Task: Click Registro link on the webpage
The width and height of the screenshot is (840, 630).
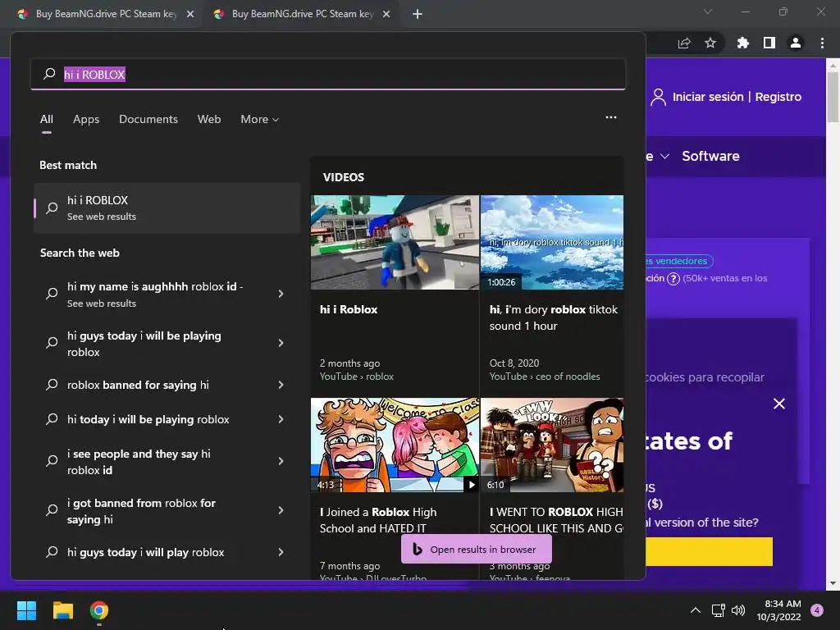Action: click(x=778, y=97)
